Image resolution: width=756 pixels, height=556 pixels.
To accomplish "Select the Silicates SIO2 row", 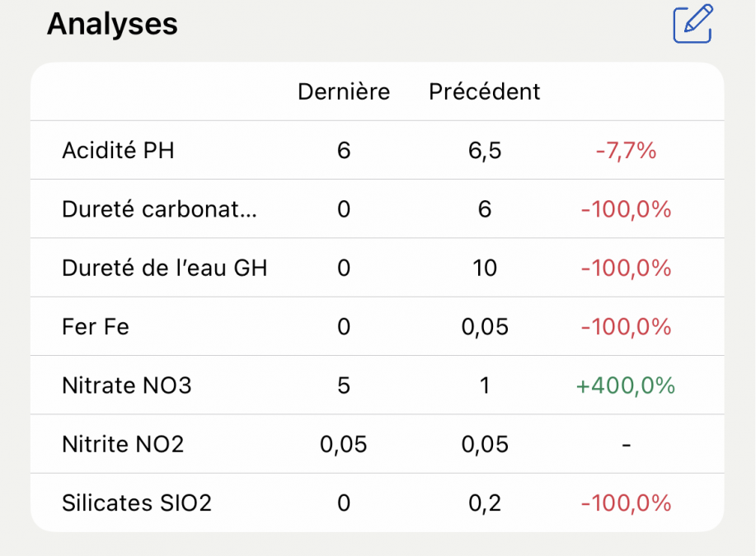I will coord(137,503).
